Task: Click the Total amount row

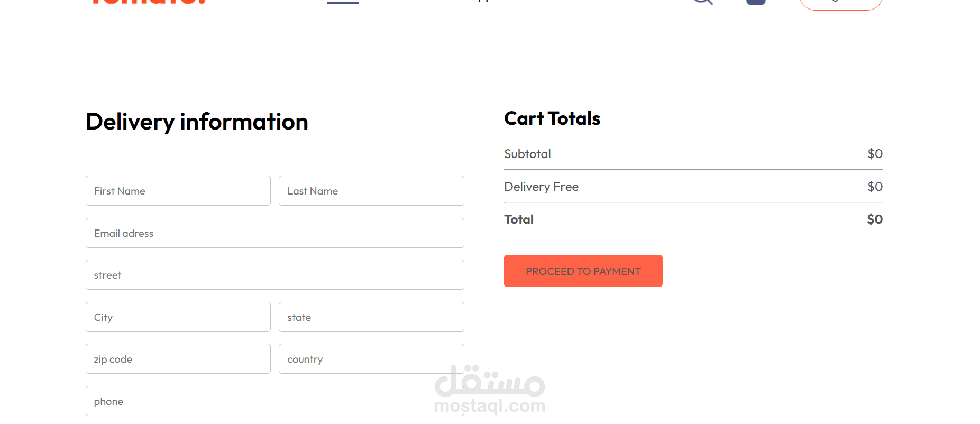Action: (x=693, y=219)
